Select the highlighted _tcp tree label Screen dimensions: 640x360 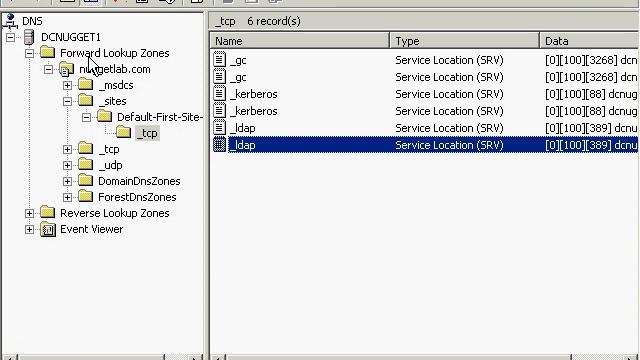pyautogui.click(x=147, y=133)
